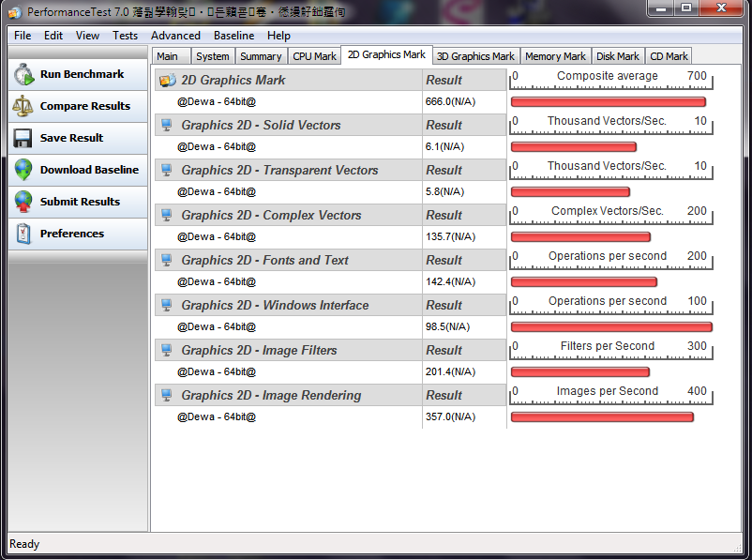The width and height of the screenshot is (752, 560).
Task: Click the 98.5(N/A) result value
Action: 447,326
